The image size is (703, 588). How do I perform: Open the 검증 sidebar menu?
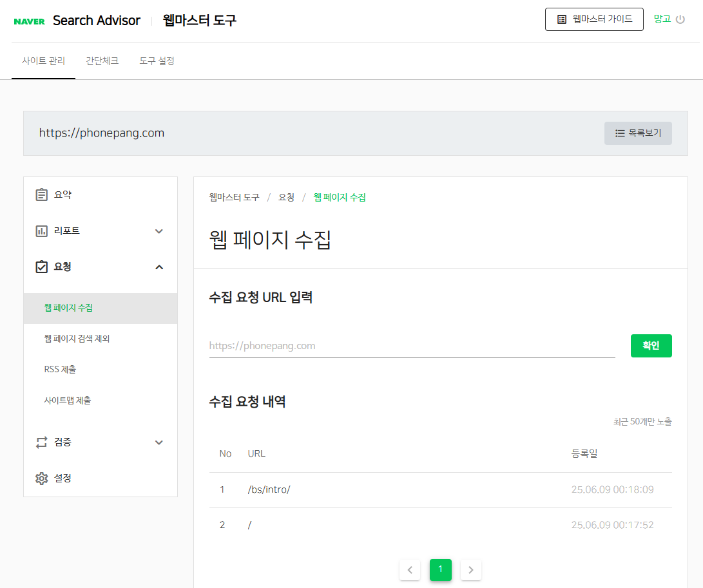tap(101, 442)
